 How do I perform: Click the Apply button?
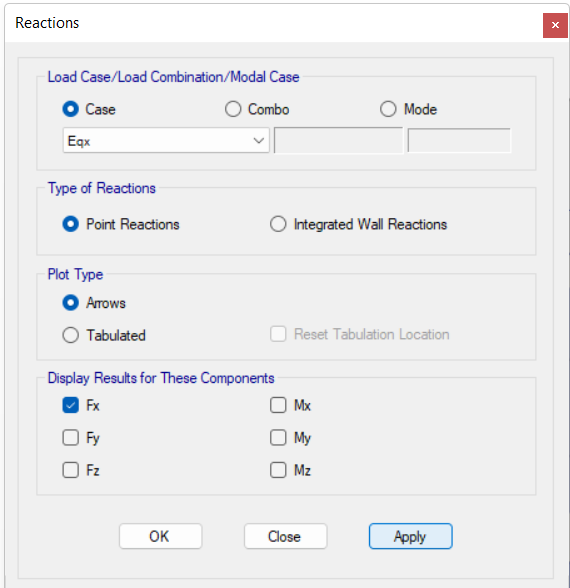[411, 536]
